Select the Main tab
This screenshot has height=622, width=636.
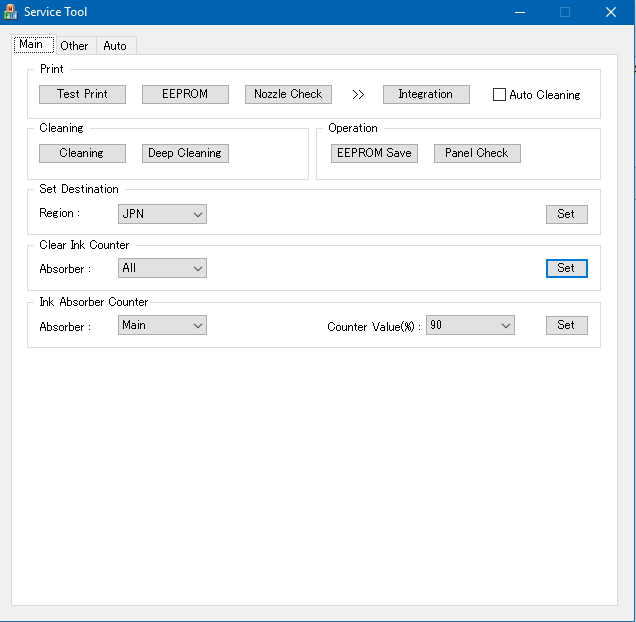click(32, 44)
